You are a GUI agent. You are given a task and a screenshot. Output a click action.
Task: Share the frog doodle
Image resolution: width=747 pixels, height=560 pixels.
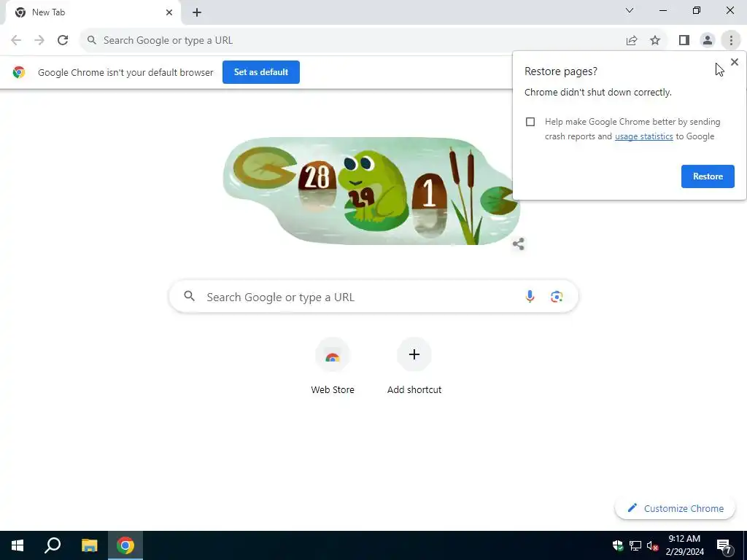pos(519,244)
